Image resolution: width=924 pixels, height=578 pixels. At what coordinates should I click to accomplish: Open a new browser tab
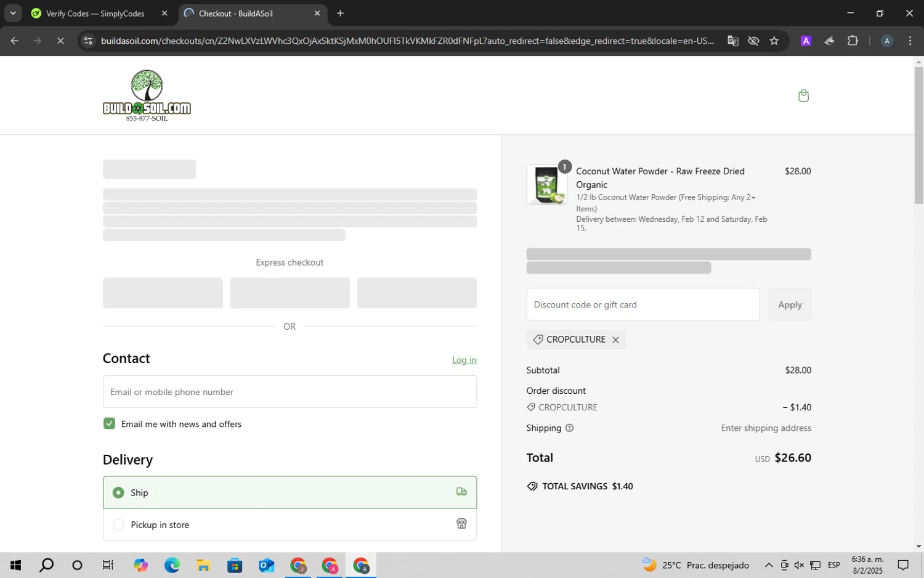coord(340,14)
